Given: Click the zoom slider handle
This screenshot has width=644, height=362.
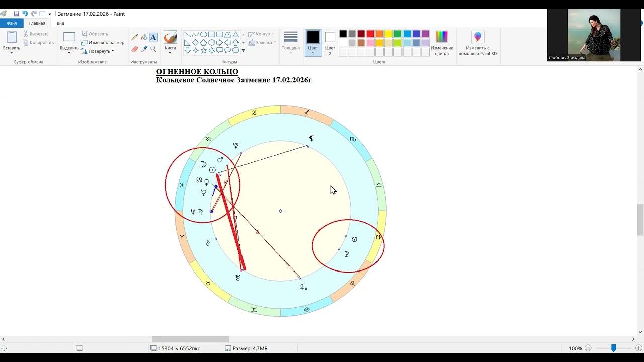Looking at the screenshot, I should 613,348.
